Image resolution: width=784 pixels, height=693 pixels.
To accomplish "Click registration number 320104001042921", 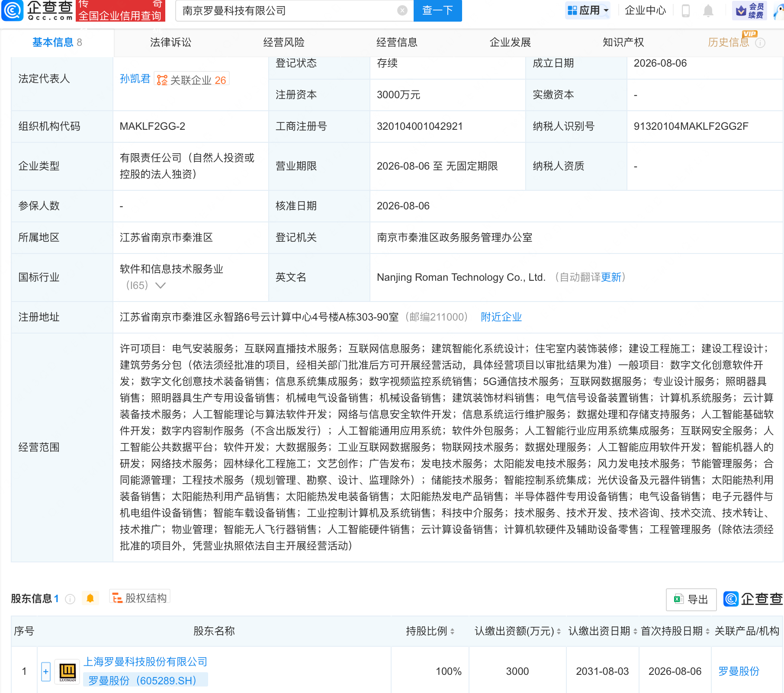I will pyautogui.click(x=420, y=126).
